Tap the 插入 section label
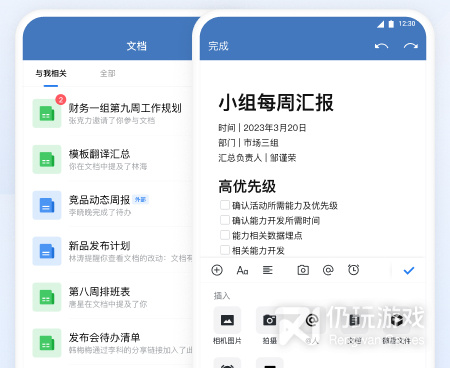 click(222, 295)
